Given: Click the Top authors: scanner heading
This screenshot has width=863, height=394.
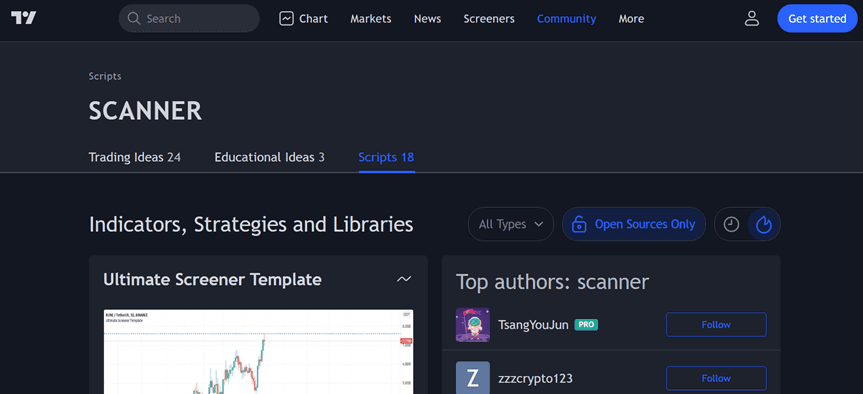Looking at the screenshot, I should click(553, 282).
